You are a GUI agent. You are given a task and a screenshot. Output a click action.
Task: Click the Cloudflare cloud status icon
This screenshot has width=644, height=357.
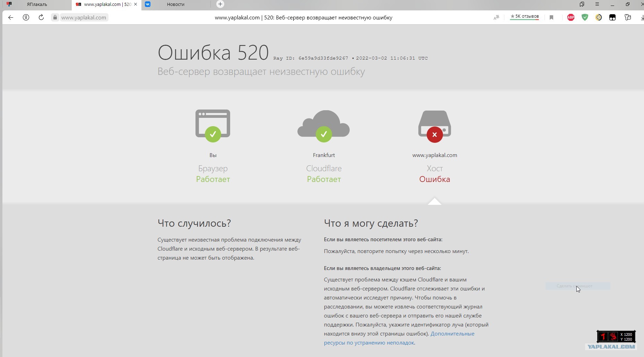pos(324,125)
